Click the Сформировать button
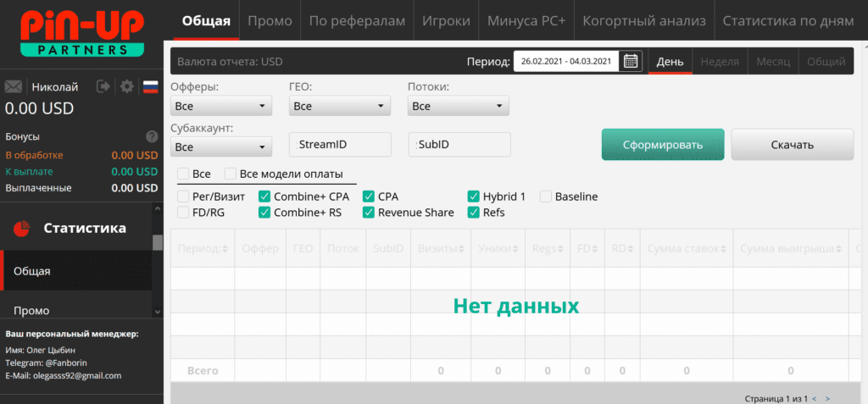 coord(663,145)
